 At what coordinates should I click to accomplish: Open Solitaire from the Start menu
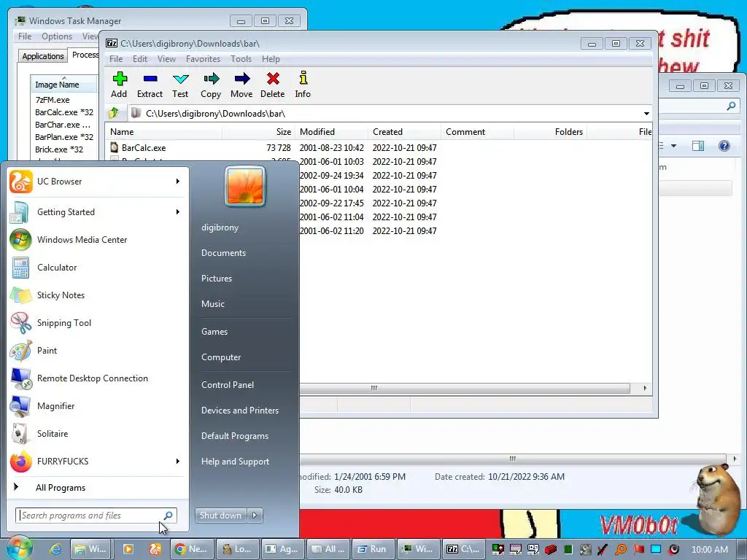[x=96, y=433]
